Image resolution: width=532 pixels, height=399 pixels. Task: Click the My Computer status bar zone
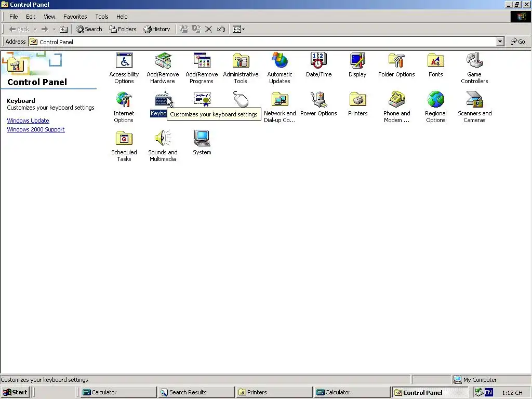tap(491, 380)
